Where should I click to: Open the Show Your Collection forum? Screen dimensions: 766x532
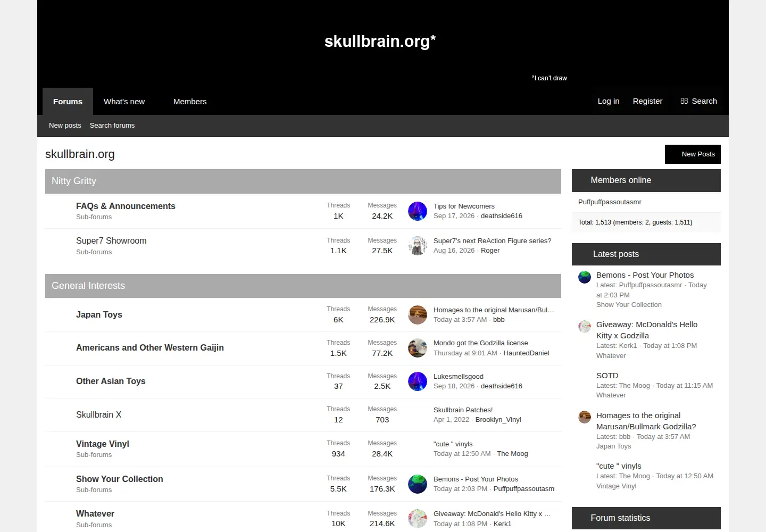click(120, 479)
